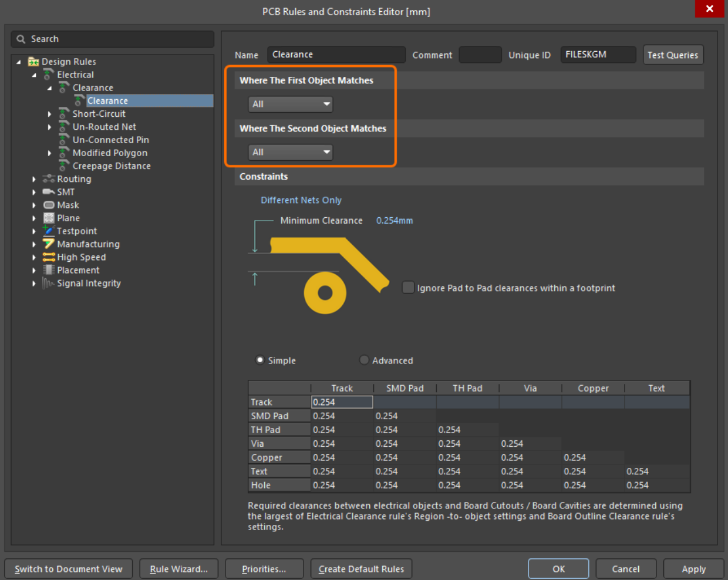Open the Rule Wizard

coord(178,569)
